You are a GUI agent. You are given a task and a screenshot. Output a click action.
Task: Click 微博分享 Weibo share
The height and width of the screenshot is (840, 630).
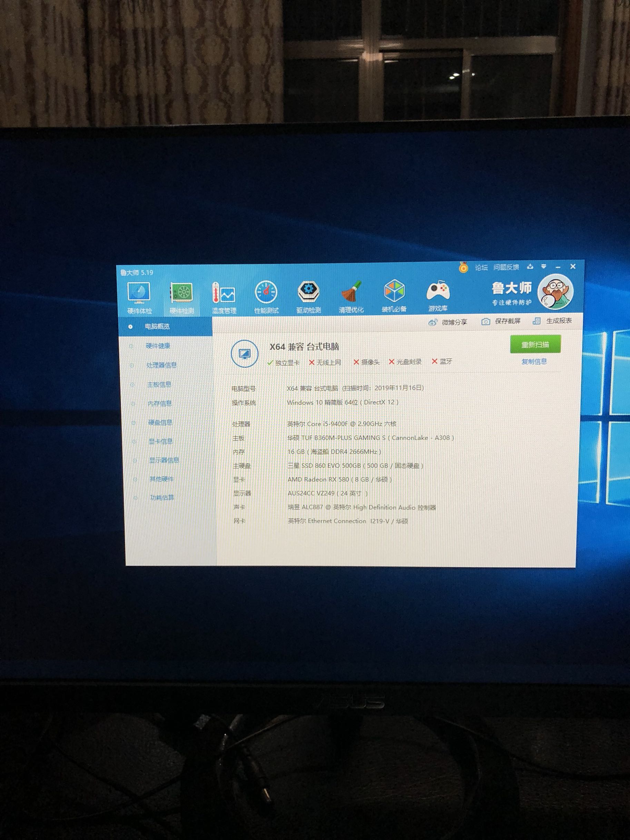click(x=447, y=322)
